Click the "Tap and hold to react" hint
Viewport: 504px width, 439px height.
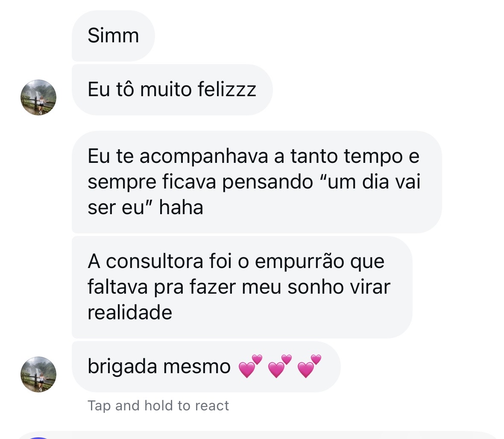[x=158, y=406]
